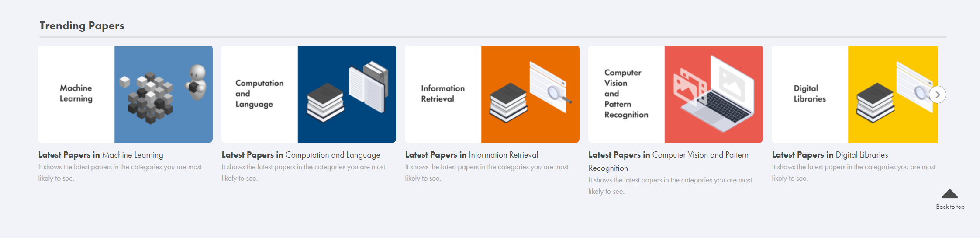Screen dimensions: 980x238
Task: Click the description text under Digital Libraries
Action: tap(854, 172)
